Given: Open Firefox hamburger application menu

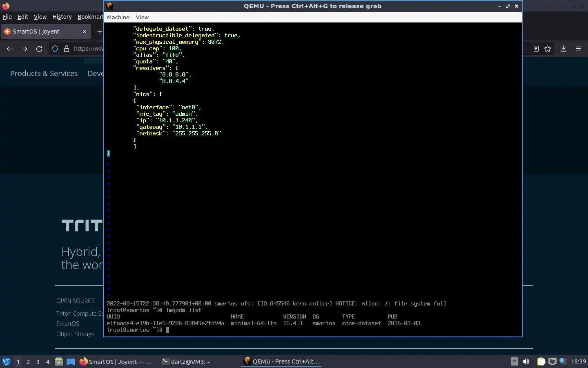Looking at the screenshot, I should [x=578, y=49].
